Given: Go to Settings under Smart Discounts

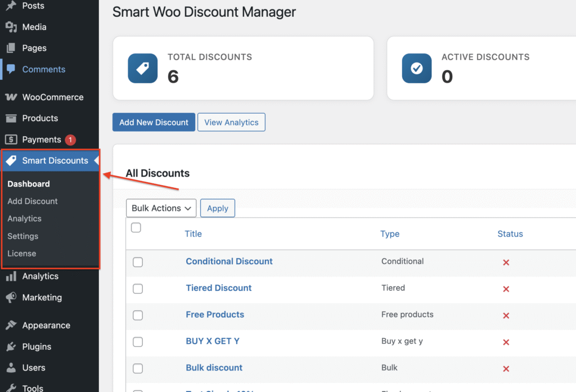Looking at the screenshot, I should tap(23, 236).
